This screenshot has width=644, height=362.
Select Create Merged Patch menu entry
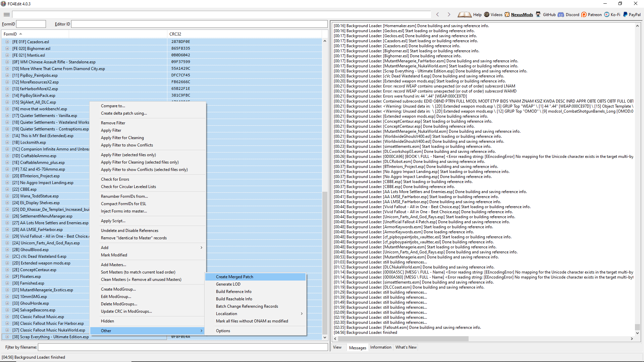click(234, 277)
